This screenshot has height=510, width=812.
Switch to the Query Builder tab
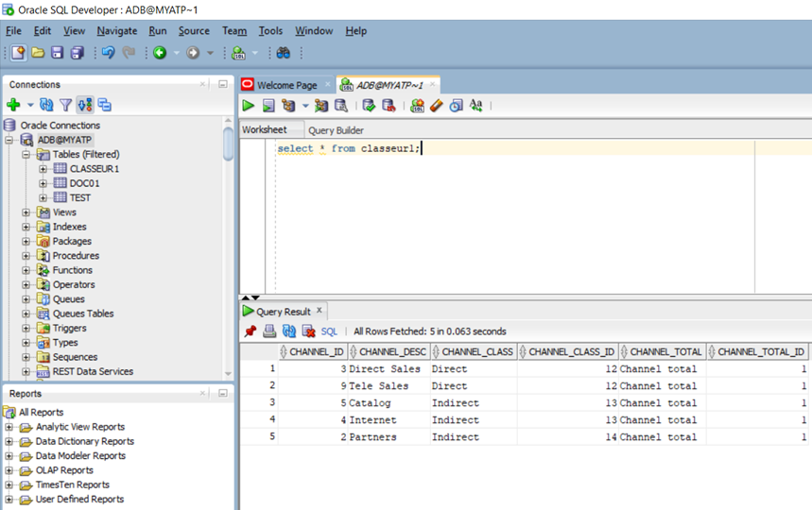click(x=337, y=130)
